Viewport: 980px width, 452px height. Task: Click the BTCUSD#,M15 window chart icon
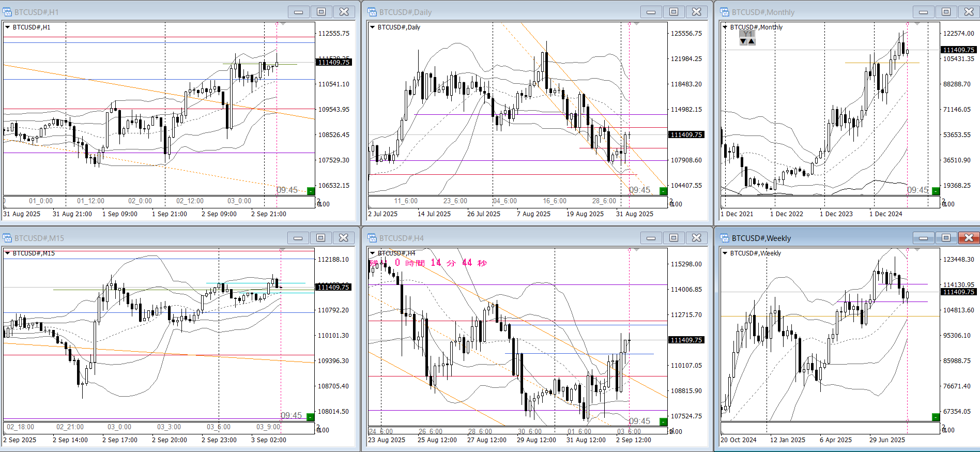pyautogui.click(x=7, y=238)
